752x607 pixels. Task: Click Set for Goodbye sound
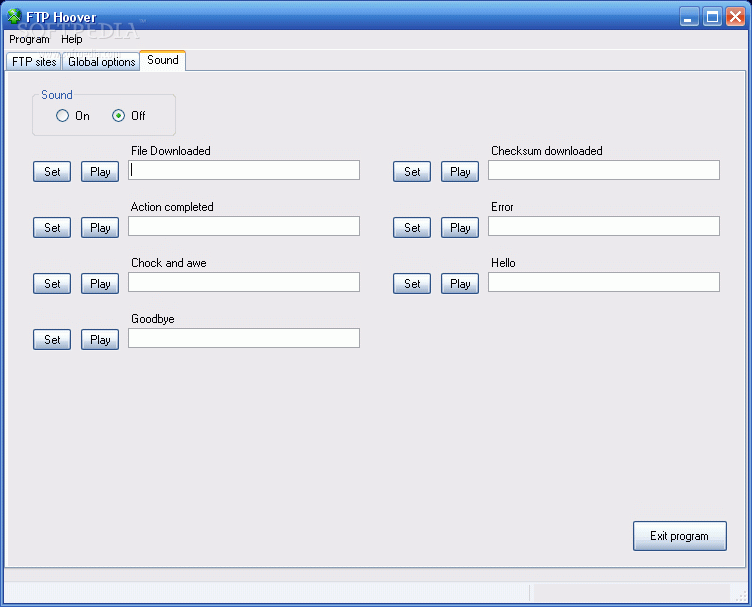coord(52,340)
